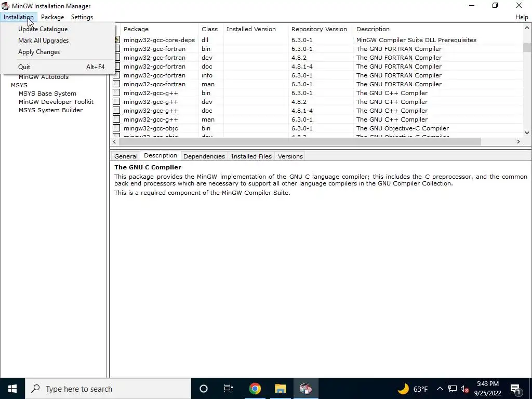The width and height of the screenshot is (532, 399).
Task: Open the Installation menu
Action: (x=19, y=17)
